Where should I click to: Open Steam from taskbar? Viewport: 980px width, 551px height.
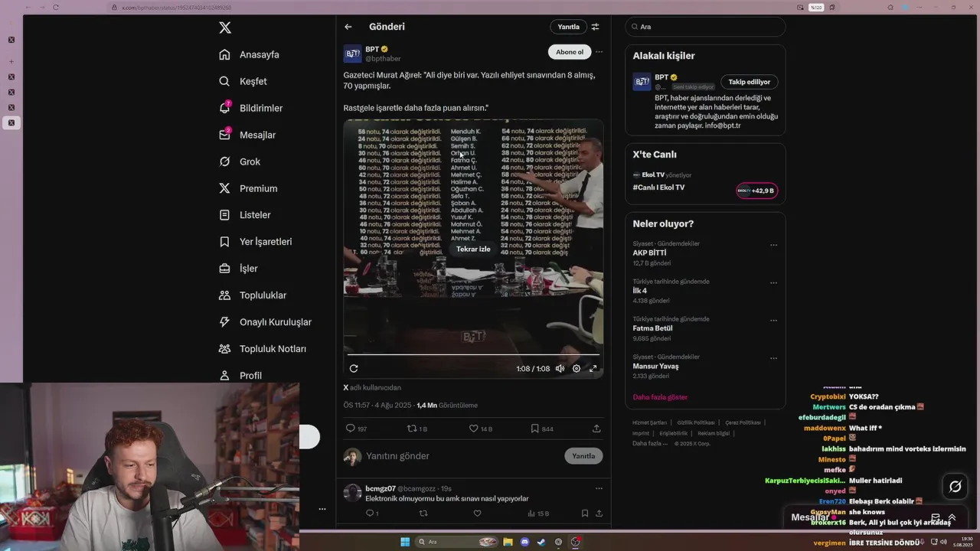tap(541, 542)
